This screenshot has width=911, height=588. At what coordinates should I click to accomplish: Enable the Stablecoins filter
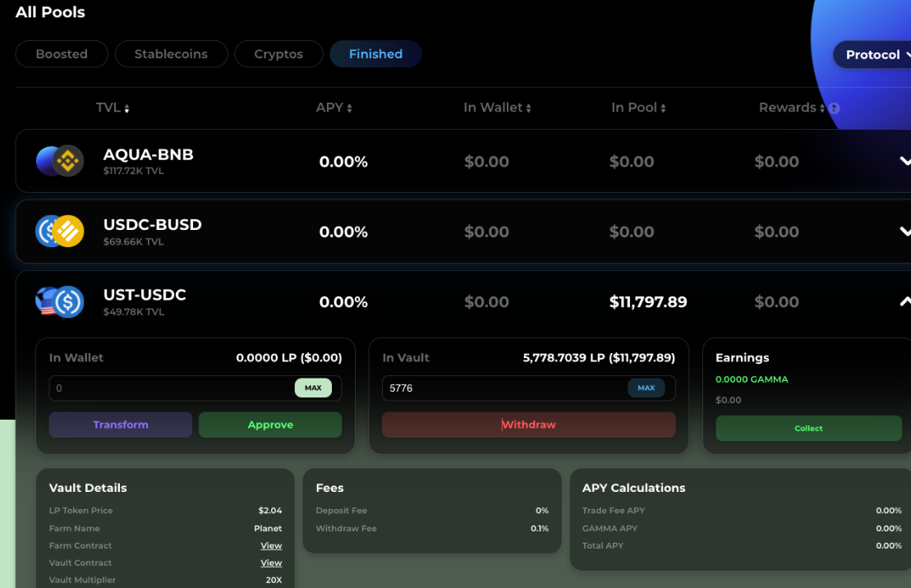(x=171, y=53)
